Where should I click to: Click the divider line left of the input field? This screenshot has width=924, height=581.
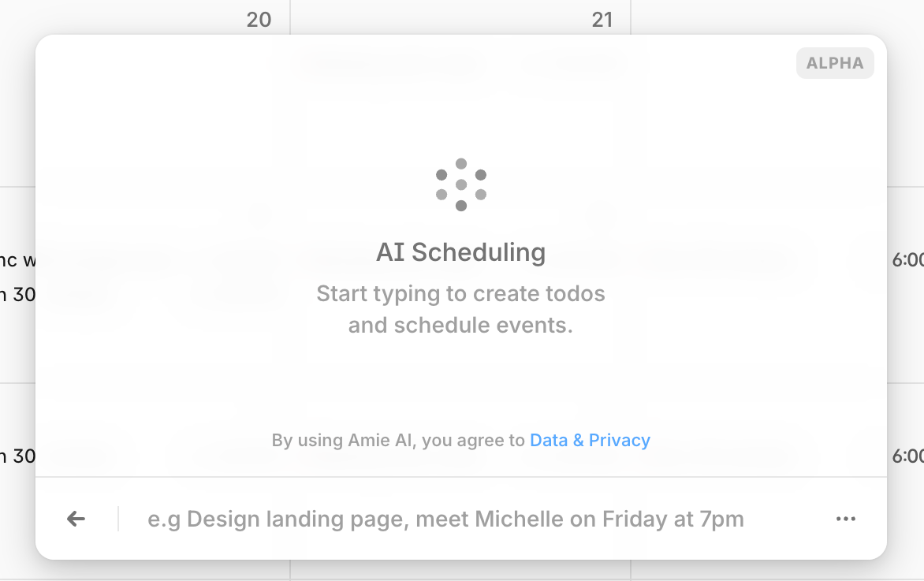[117, 518]
